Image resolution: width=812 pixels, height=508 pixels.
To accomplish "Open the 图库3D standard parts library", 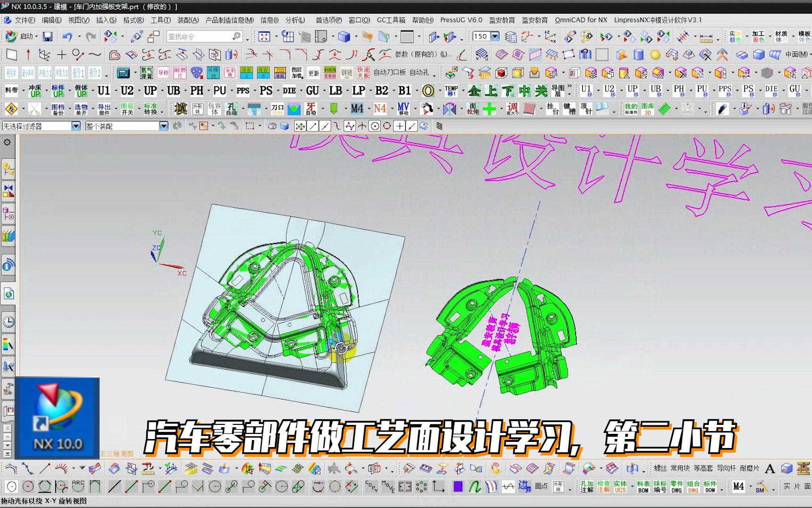I will click(x=648, y=109).
